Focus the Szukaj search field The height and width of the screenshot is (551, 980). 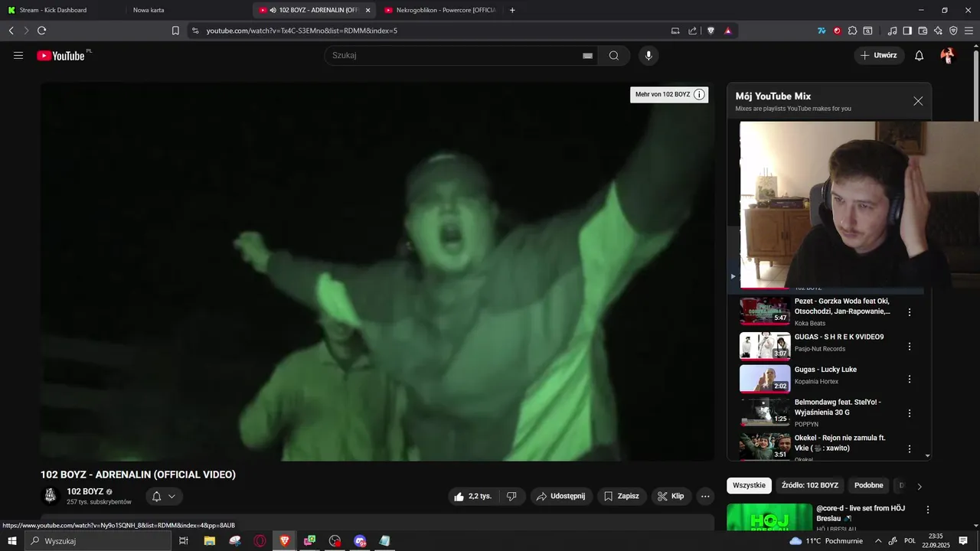[x=452, y=55]
